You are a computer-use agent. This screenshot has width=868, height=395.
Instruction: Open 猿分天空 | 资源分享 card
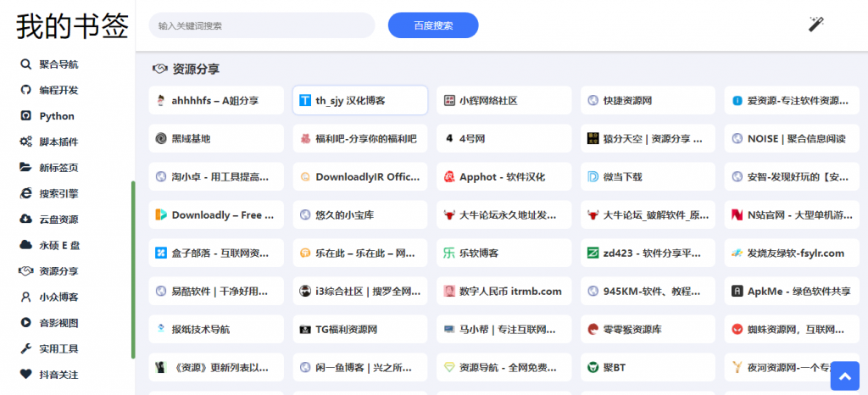click(x=648, y=138)
